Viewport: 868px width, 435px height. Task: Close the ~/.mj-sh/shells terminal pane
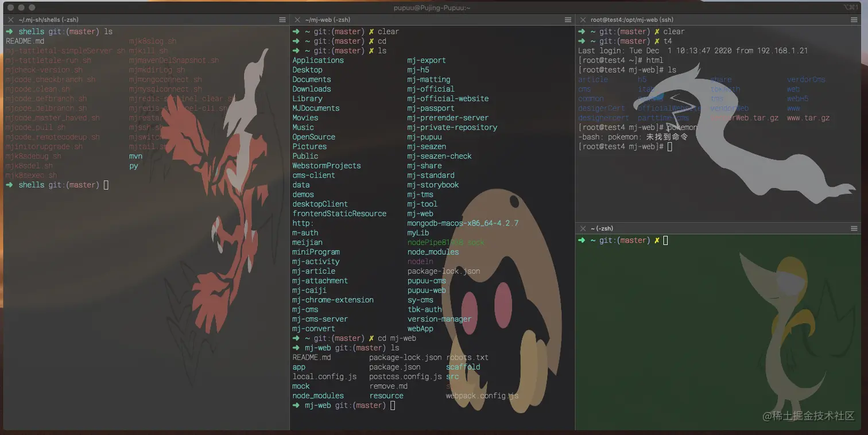(10, 20)
